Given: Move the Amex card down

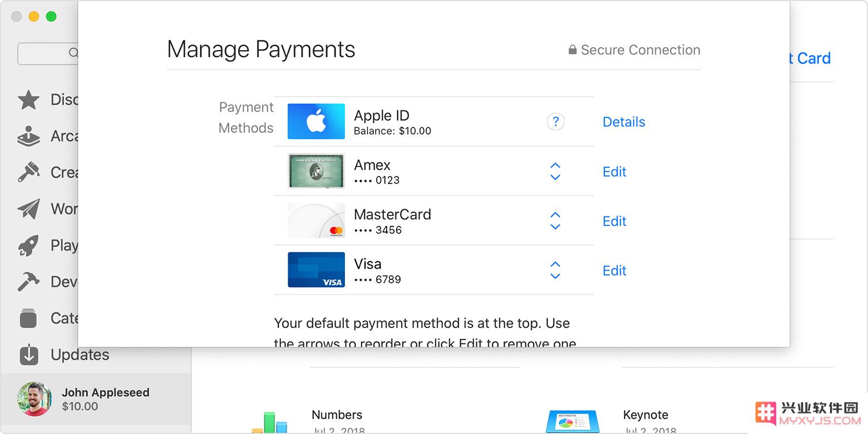Looking at the screenshot, I should (x=555, y=177).
